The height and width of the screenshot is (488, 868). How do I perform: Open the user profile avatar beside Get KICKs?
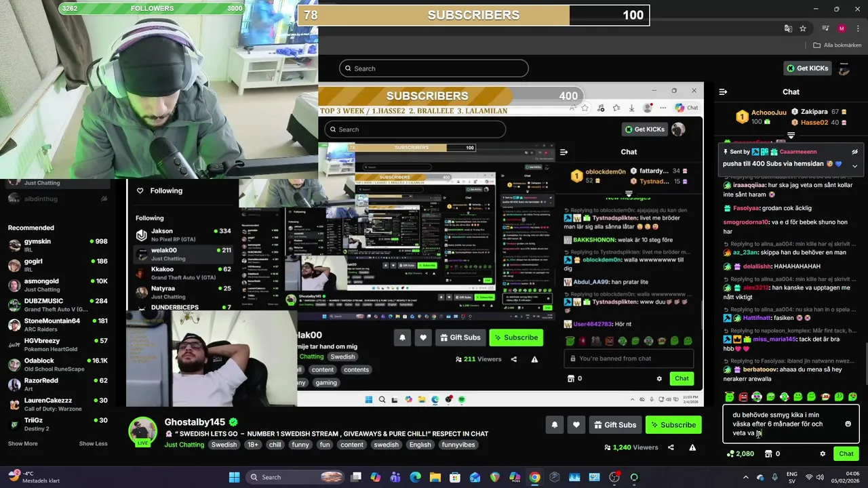844,68
